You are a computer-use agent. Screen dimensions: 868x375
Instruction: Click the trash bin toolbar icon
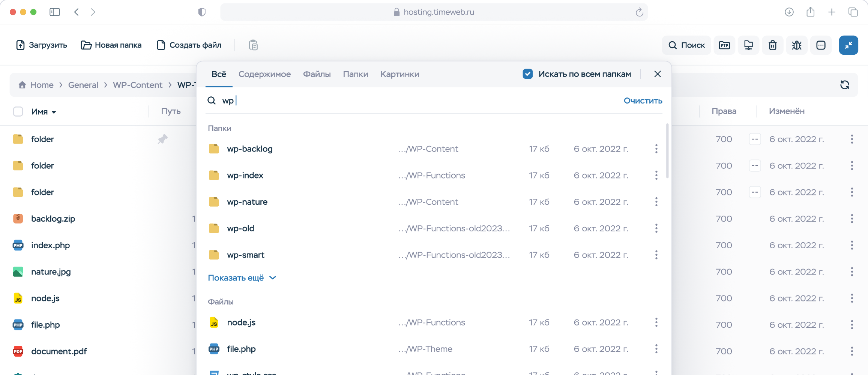click(772, 45)
